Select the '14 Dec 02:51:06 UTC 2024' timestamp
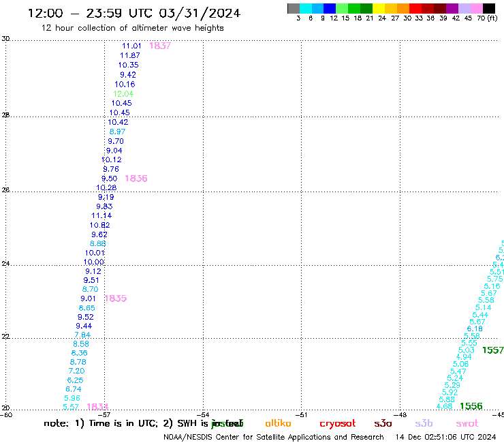 point(446,438)
